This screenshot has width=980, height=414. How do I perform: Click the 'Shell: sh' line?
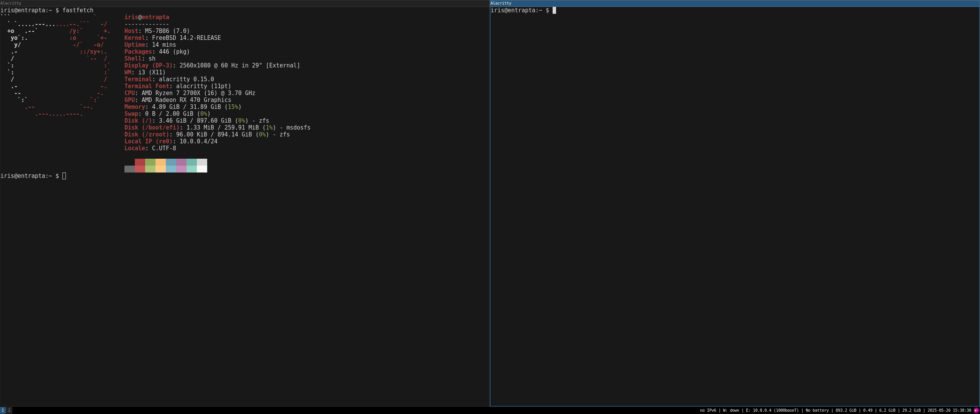140,59
